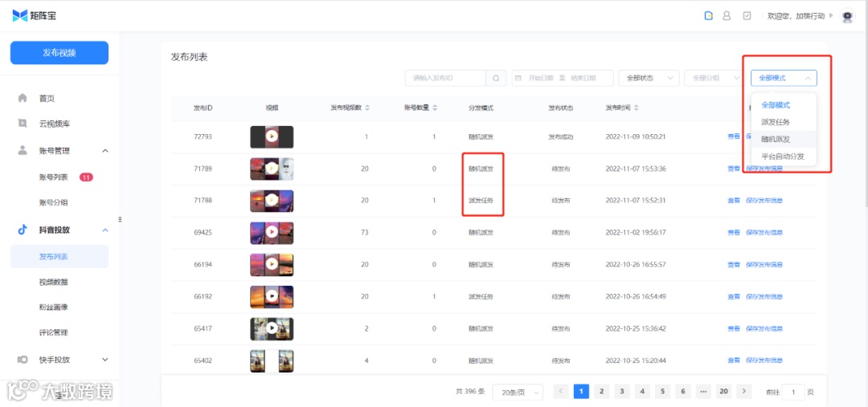Expand the user menu arrow next to 加快行动
This screenshot has height=407, width=868.
(x=831, y=16)
